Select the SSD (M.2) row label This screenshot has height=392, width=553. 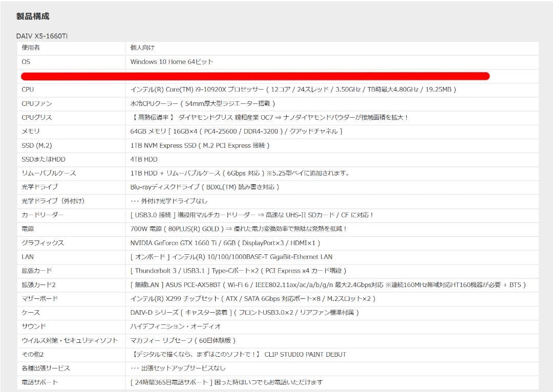click(x=34, y=145)
